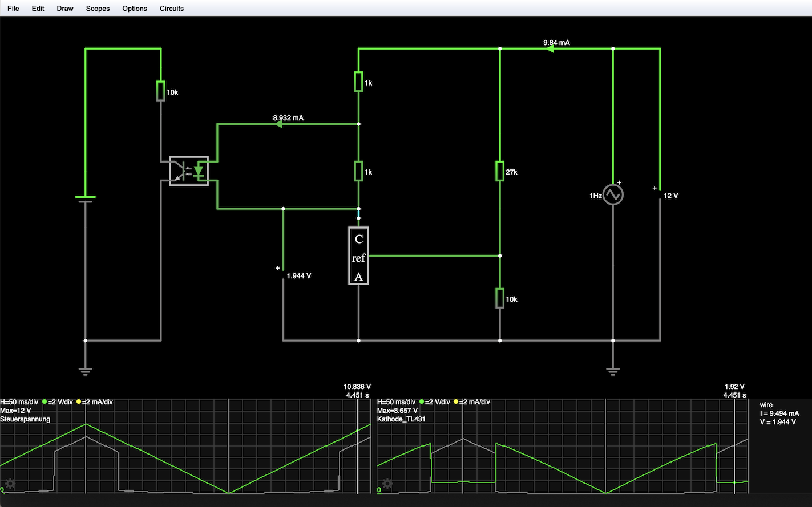
Task: Click the 1.944 V source label
Action: (298, 276)
